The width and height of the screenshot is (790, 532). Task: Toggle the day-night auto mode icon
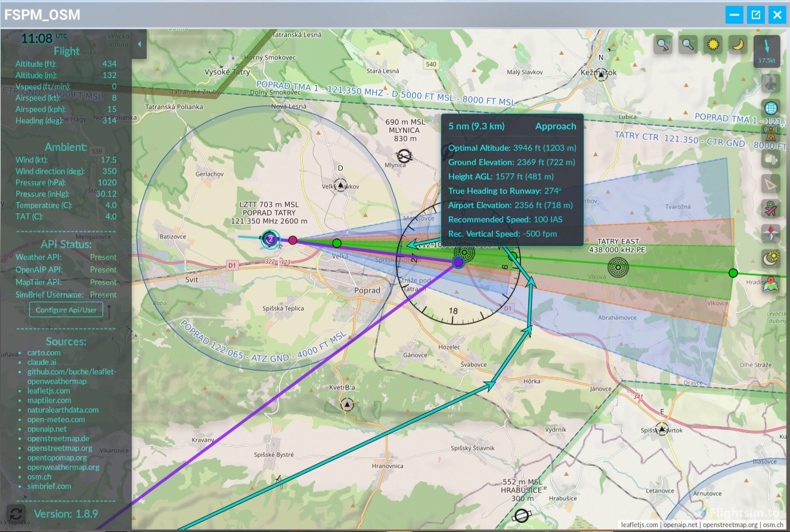(x=771, y=258)
